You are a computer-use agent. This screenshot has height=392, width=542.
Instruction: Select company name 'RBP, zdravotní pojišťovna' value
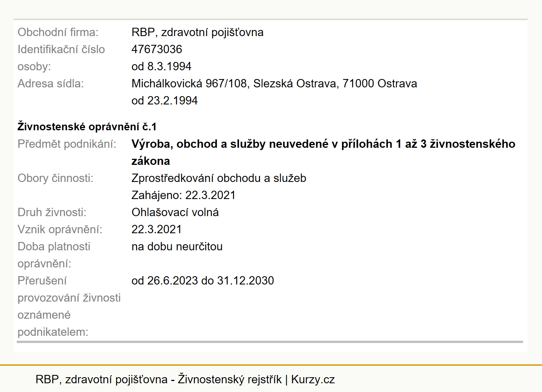pyautogui.click(x=197, y=32)
